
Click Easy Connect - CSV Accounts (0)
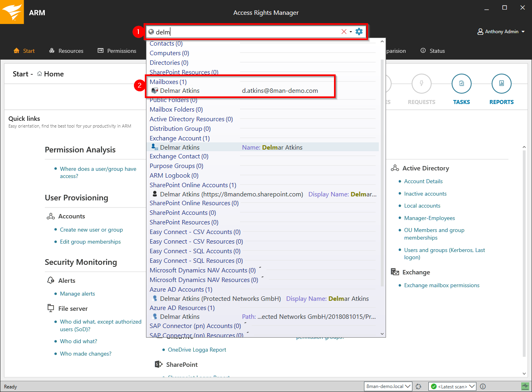[195, 232]
